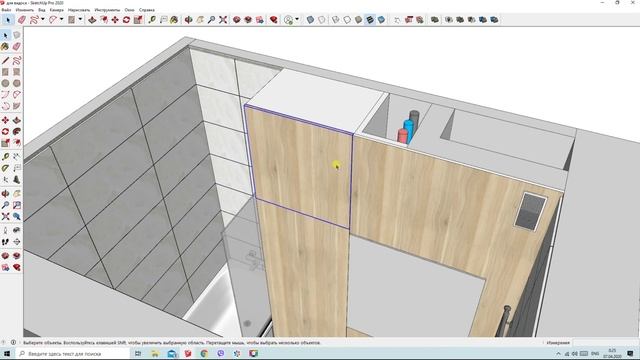Screen dimensions: 640x360
Task: Select Make Component in left toolset
Action: click(17, 35)
